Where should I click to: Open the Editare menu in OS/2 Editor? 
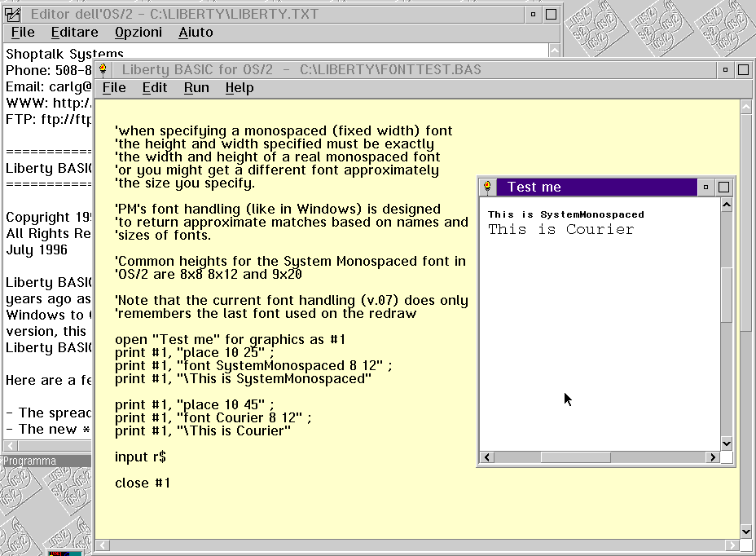(x=74, y=33)
